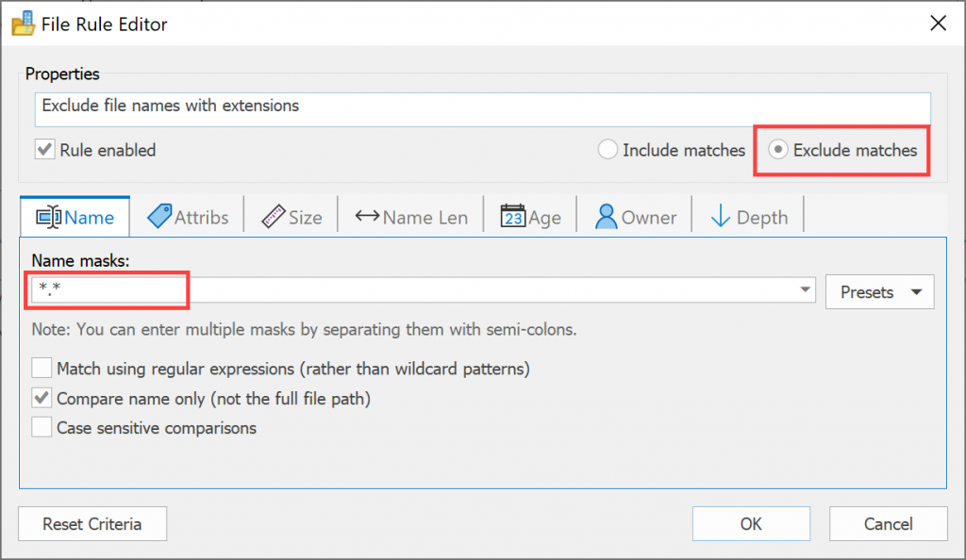Enable Case sensitive comparisons
Screen dimensions: 966x560
[x=42, y=427]
